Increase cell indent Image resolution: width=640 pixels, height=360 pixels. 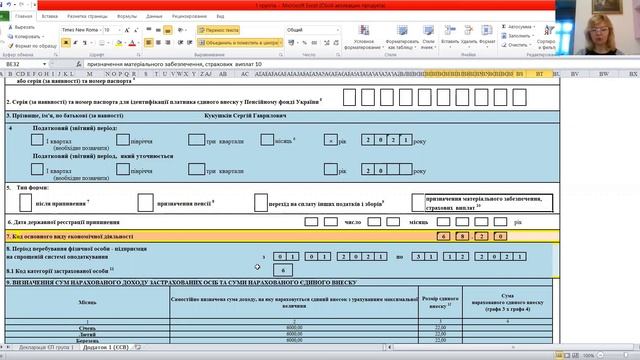pos(190,42)
